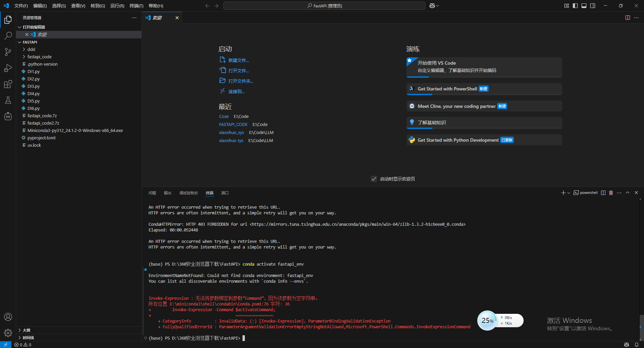Open the Testing flask view
Image resolution: width=644 pixels, height=348 pixels.
pyautogui.click(x=8, y=100)
